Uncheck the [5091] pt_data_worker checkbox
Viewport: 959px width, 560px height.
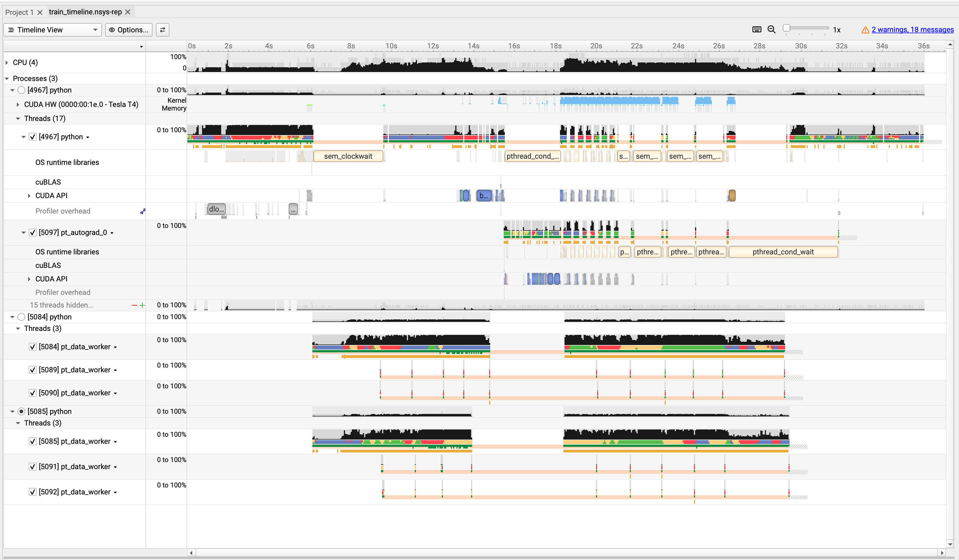33,467
